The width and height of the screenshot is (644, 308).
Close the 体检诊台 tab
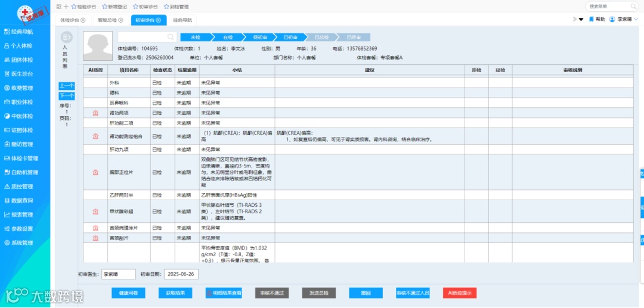[x=83, y=20]
